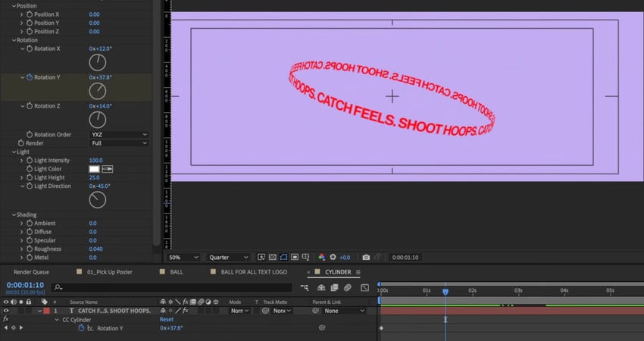Viewport: 644px width, 341px height.
Task: Click the current time 0:00:01:10 in timeline
Action: pyautogui.click(x=25, y=285)
